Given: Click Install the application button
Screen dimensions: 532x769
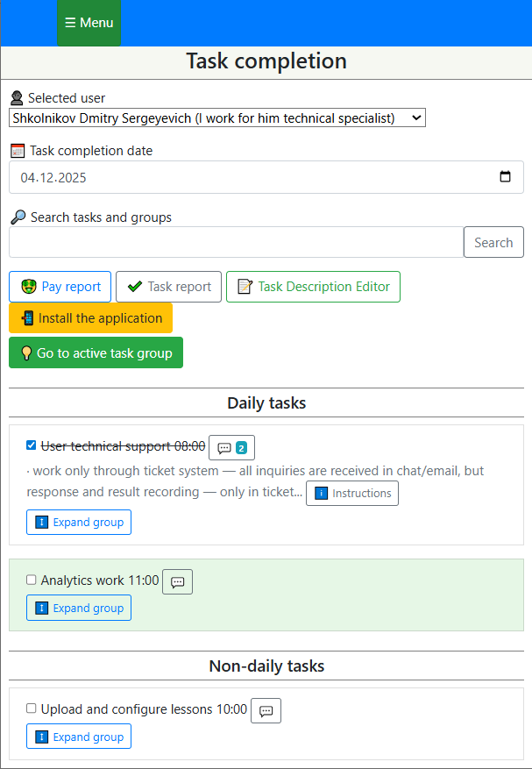Looking at the screenshot, I should pyautogui.click(x=90, y=318).
